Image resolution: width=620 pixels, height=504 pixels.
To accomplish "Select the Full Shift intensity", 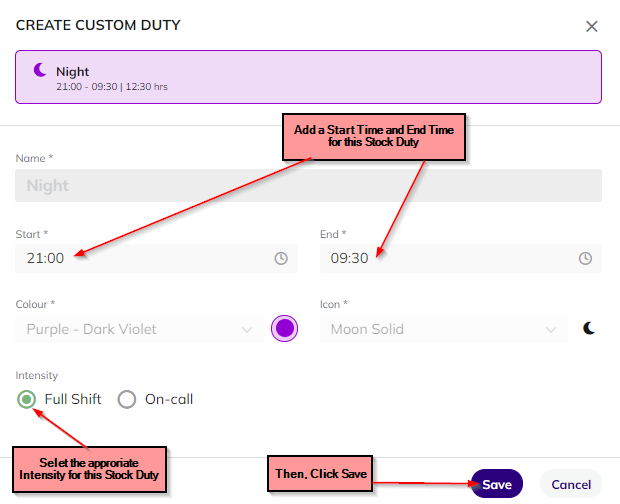I will point(27,399).
